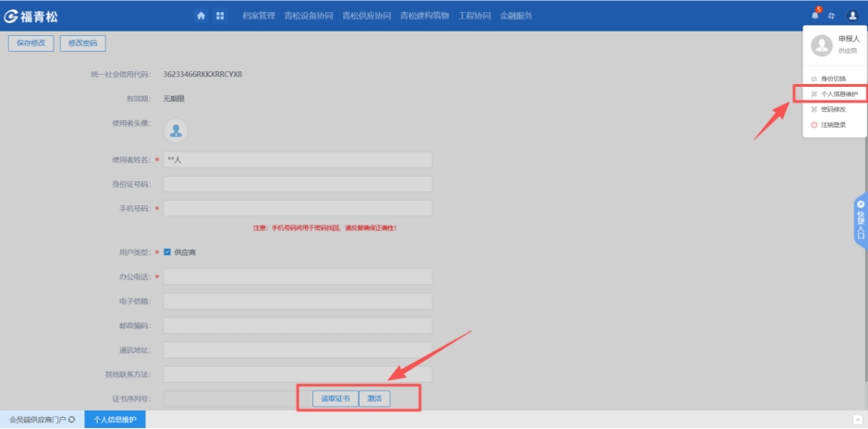Open notifications bell with badge
868x429 pixels.
tap(815, 16)
